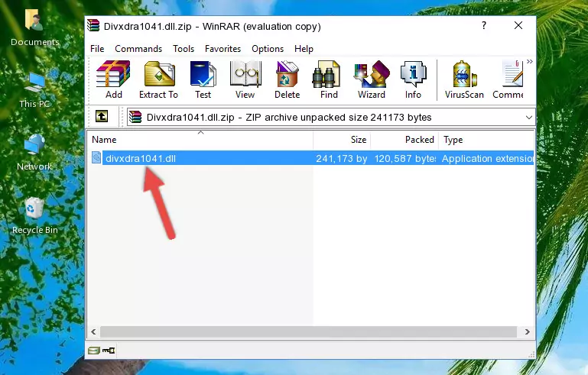
Task: Select the Documents desktop icon
Action: [x=35, y=28]
